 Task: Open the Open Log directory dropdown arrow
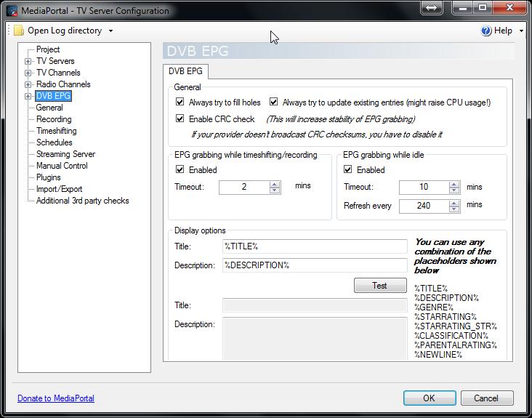pyautogui.click(x=110, y=31)
